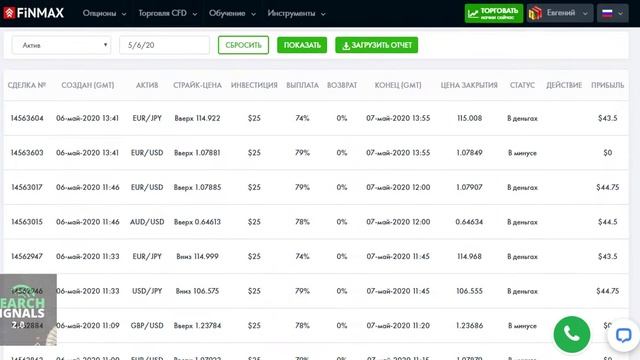Click strike price Вниз 106.575
This screenshot has height=360, width=640.
(x=197, y=291)
